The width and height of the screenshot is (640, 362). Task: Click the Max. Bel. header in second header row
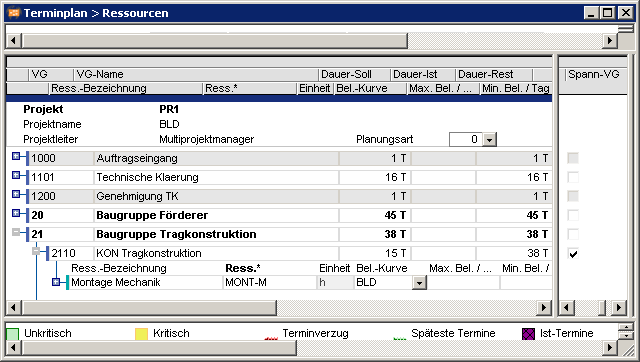coord(443,88)
